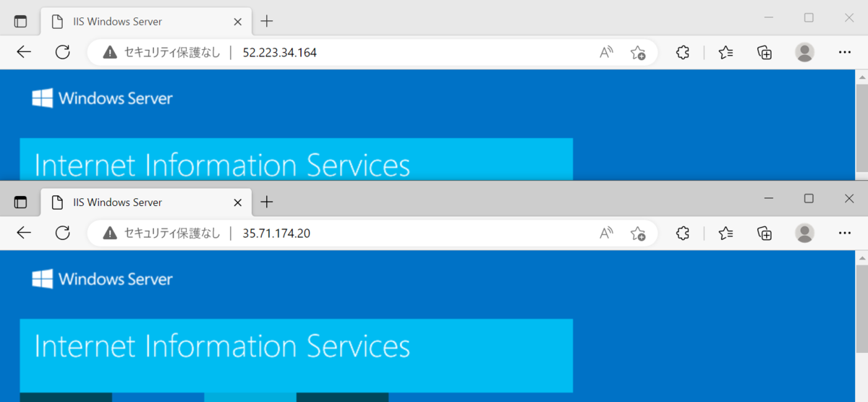868x402 pixels.
Task: Minimize the 35.71.174.20 browser window
Action: click(769, 198)
